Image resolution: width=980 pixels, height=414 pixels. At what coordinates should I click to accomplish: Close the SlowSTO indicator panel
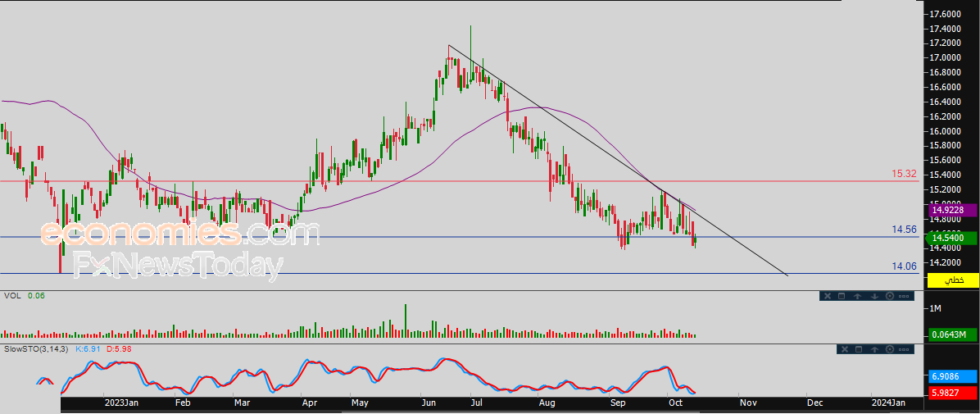click(x=845, y=349)
